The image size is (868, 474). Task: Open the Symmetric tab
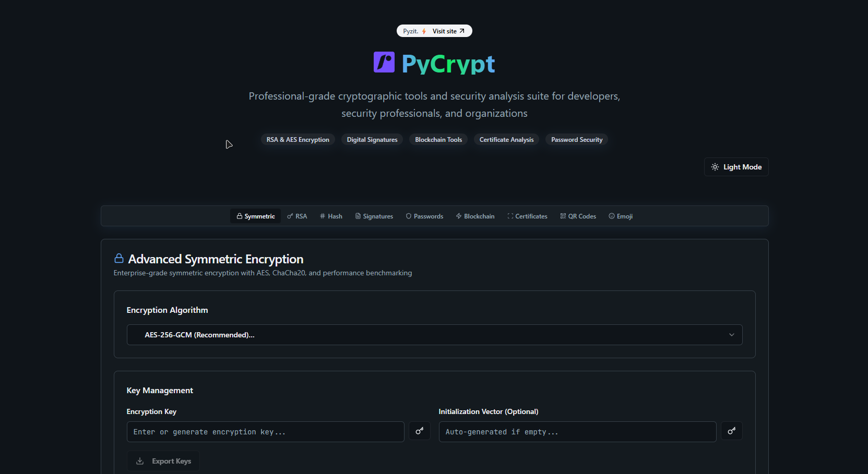pyautogui.click(x=255, y=216)
